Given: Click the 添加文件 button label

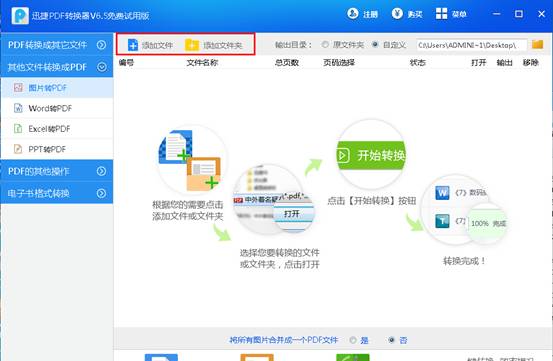Looking at the screenshot, I should click(x=157, y=45).
